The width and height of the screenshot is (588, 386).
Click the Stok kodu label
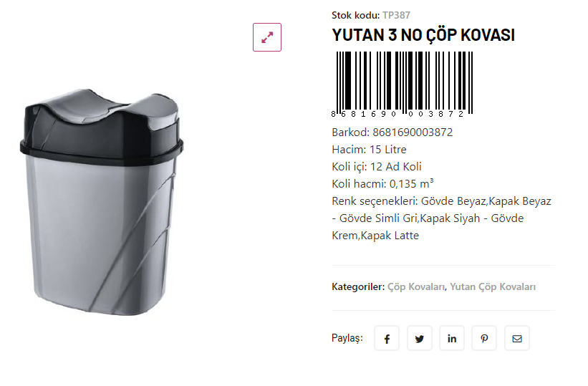coord(355,15)
